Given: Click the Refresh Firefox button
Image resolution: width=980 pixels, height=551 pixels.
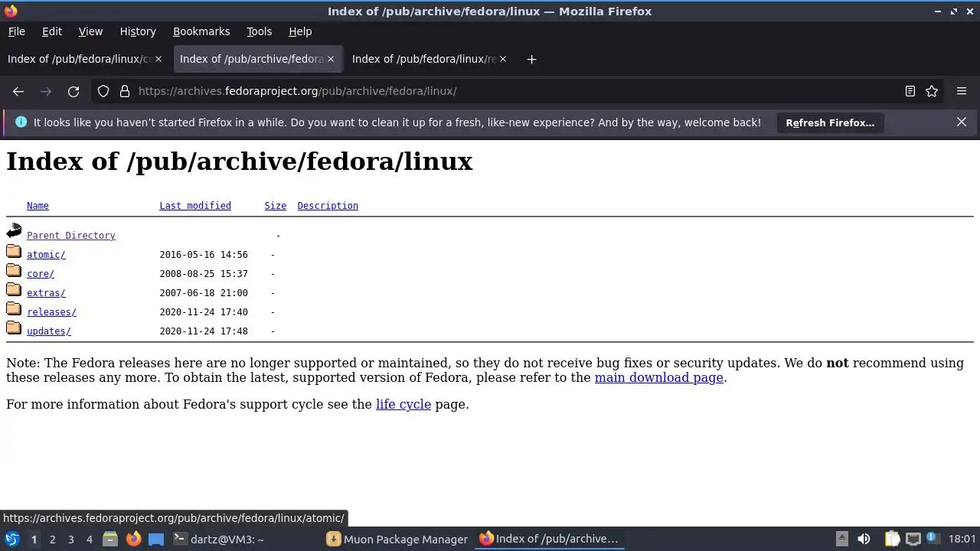Looking at the screenshot, I should tap(830, 122).
